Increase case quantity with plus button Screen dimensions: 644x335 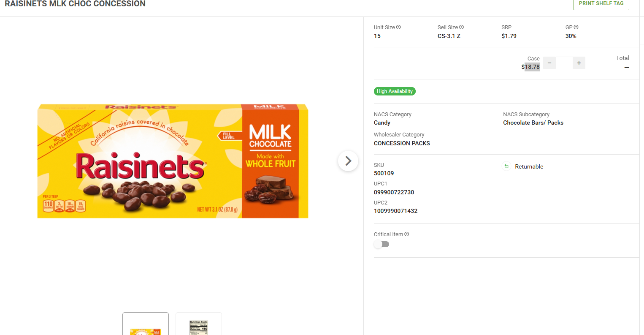click(579, 63)
